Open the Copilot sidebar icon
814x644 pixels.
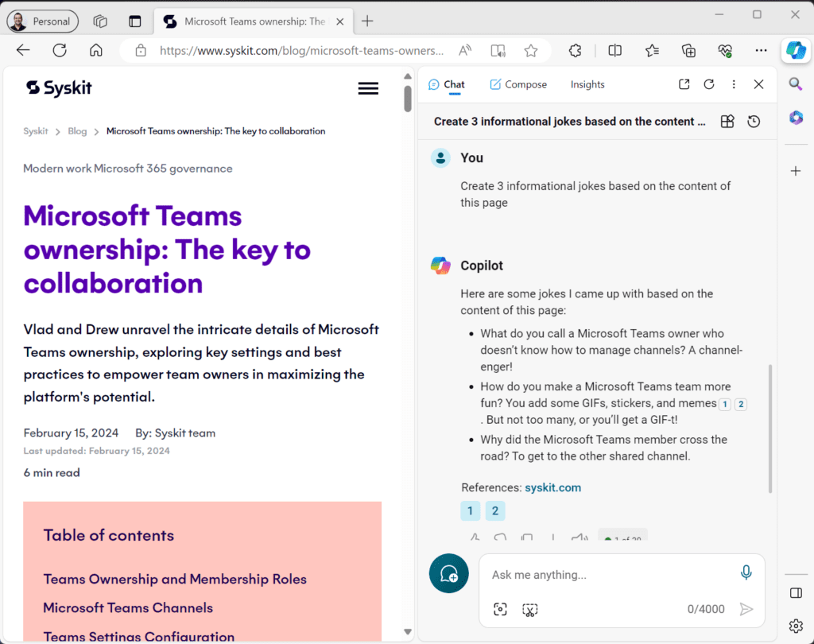click(795, 50)
